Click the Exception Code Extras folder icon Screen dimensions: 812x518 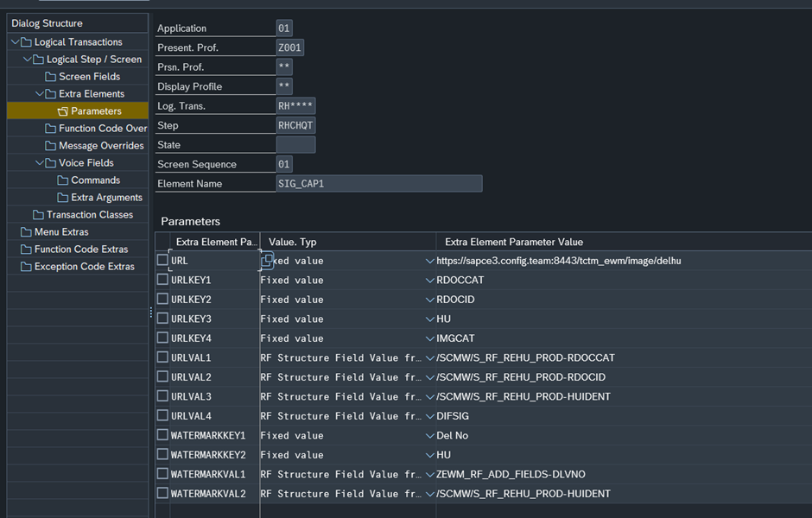tap(26, 267)
